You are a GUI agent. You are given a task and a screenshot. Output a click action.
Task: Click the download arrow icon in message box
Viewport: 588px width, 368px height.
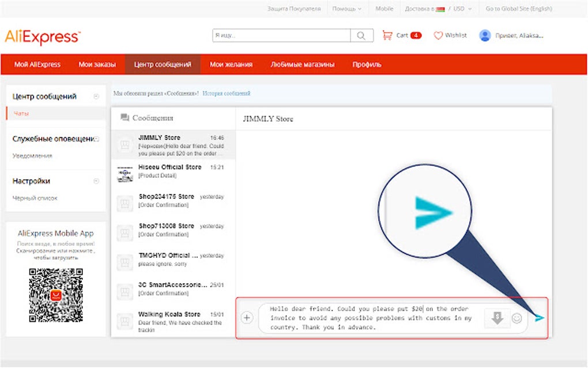point(497,318)
